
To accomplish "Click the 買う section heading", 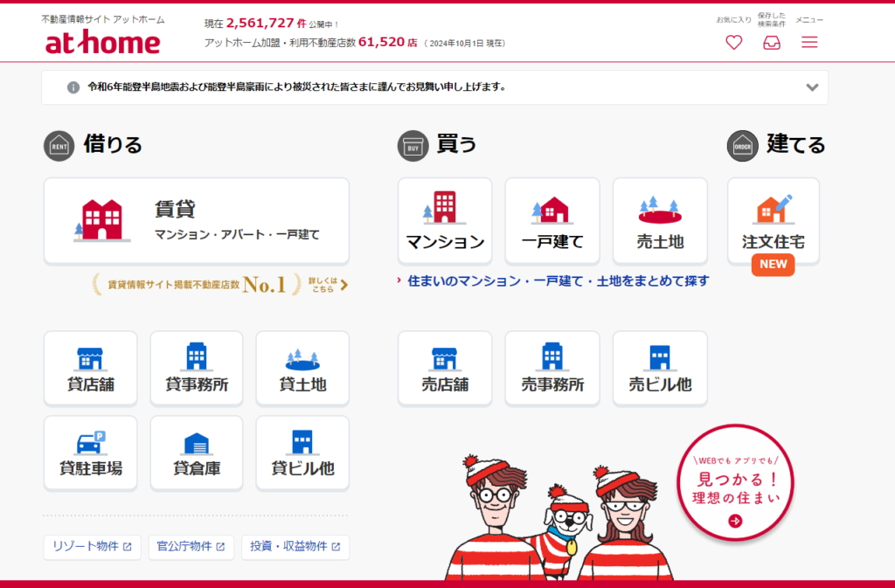I will tap(456, 145).
